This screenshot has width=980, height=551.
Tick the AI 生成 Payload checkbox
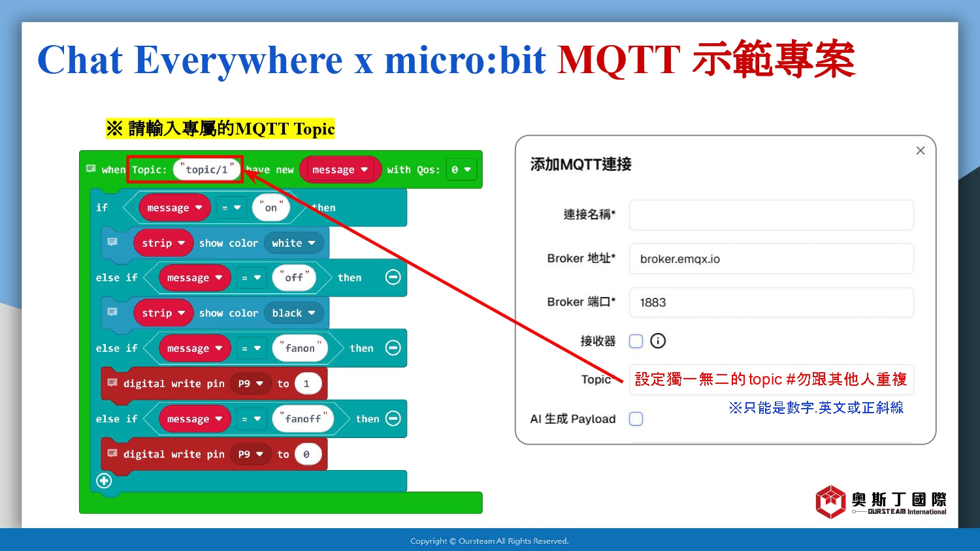(x=636, y=418)
